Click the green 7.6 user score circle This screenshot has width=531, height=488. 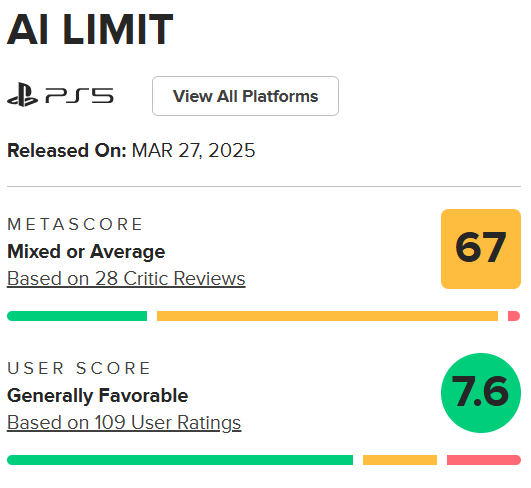pyautogui.click(x=481, y=393)
